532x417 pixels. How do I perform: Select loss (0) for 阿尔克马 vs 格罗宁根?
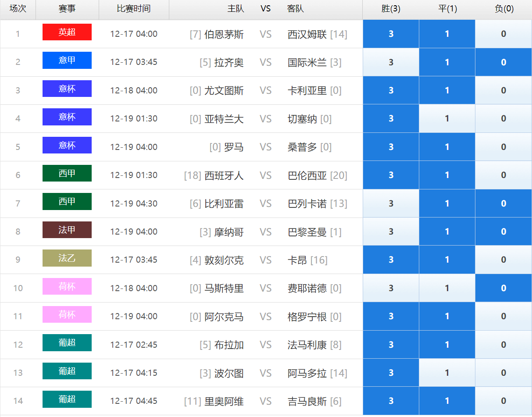503,316
